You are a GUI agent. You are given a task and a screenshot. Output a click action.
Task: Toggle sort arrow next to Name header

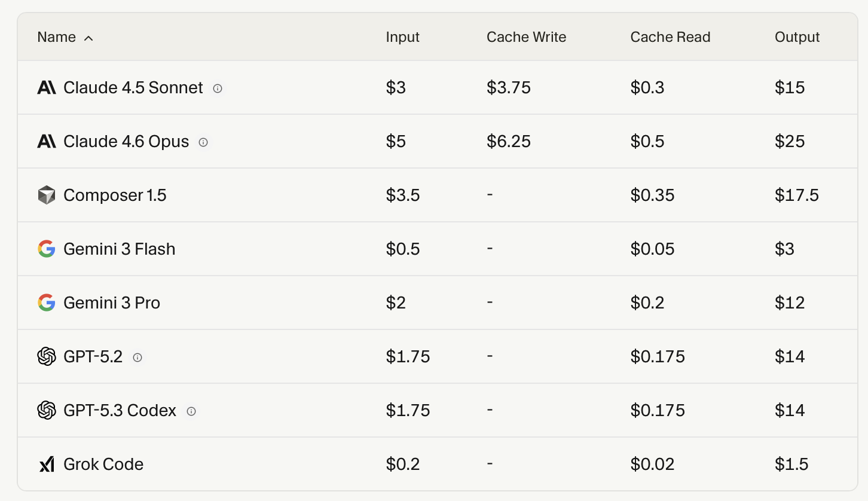(88, 38)
